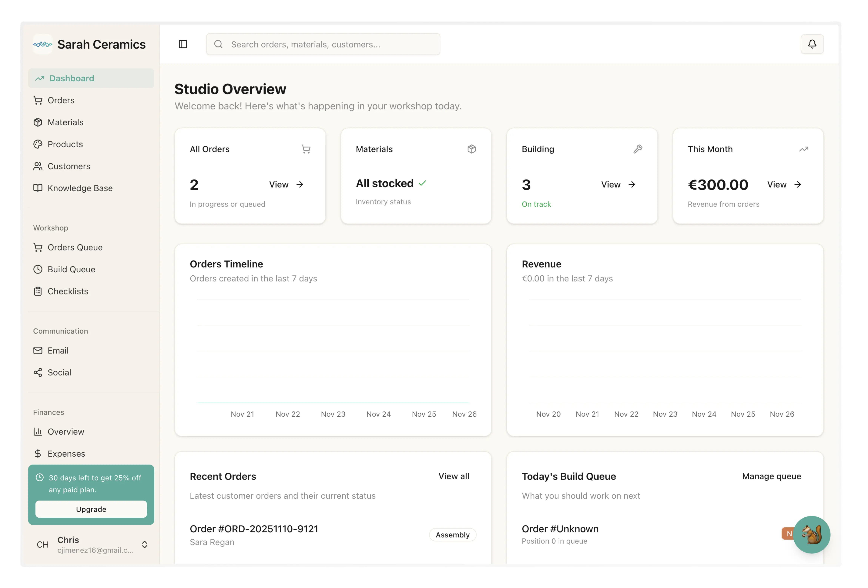Open 'View all' recent orders link
Viewport: 868px width, 588px height.
454,476
